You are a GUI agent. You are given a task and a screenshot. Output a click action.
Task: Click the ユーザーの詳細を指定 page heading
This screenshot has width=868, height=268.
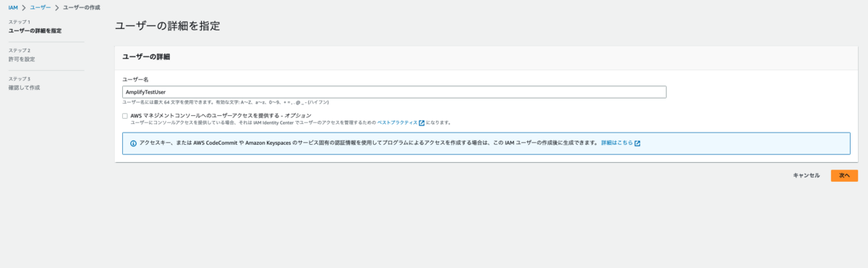[x=167, y=26]
